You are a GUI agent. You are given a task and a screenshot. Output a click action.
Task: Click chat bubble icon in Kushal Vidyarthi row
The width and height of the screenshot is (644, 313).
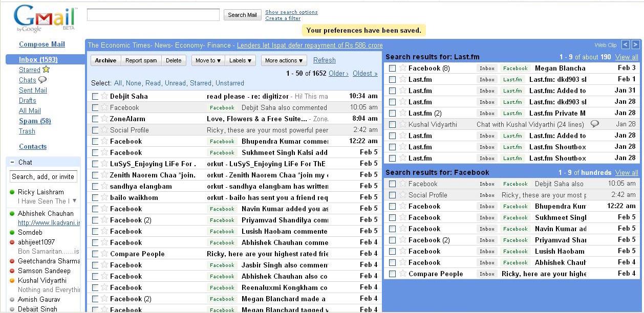coord(595,124)
